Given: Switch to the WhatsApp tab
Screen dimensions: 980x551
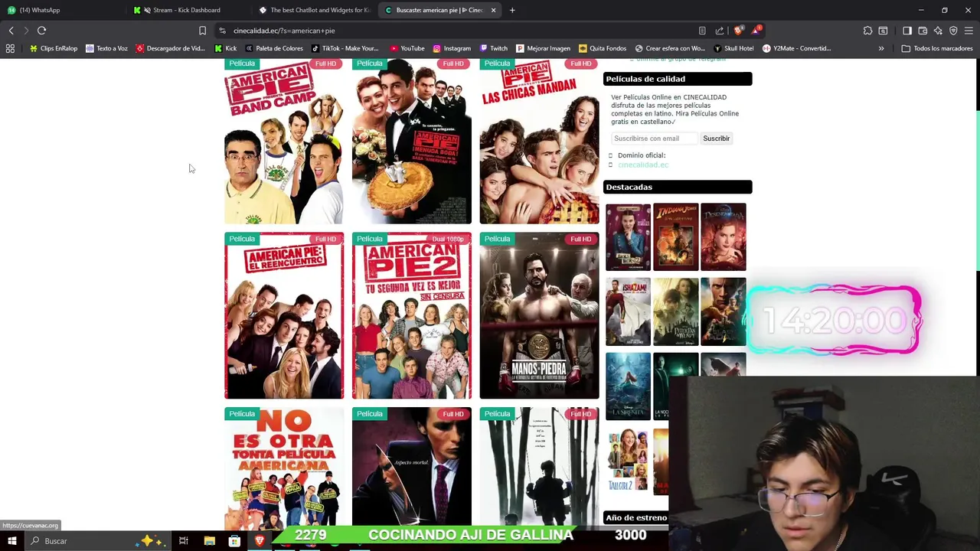Looking at the screenshot, I should click(64, 10).
